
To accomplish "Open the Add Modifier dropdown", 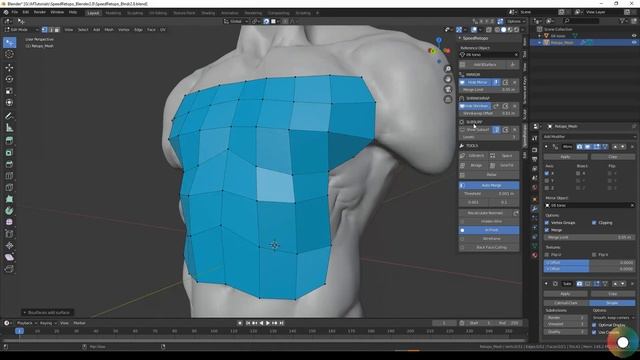I will pyautogui.click(x=589, y=137).
